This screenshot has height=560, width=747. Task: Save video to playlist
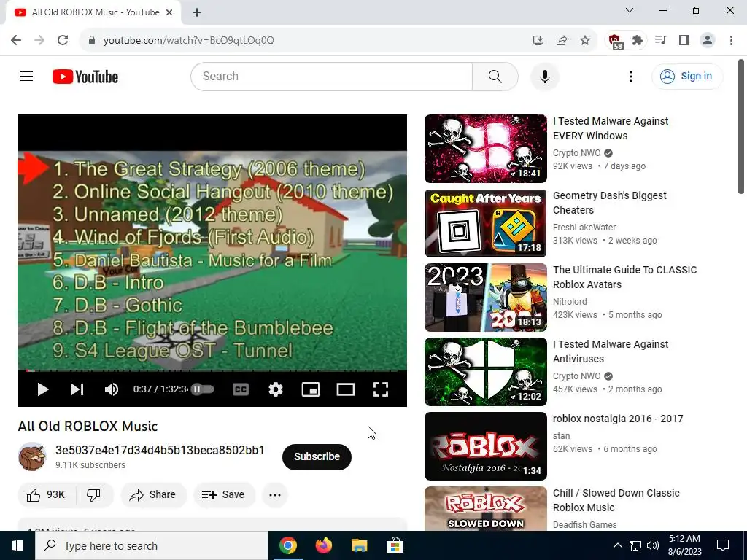point(224,495)
